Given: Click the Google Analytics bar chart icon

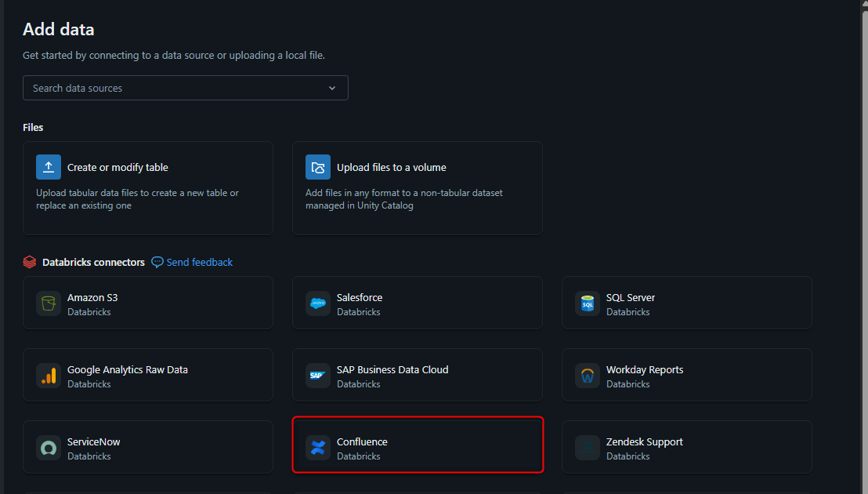Looking at the screenshot, I should pos(49,376).
